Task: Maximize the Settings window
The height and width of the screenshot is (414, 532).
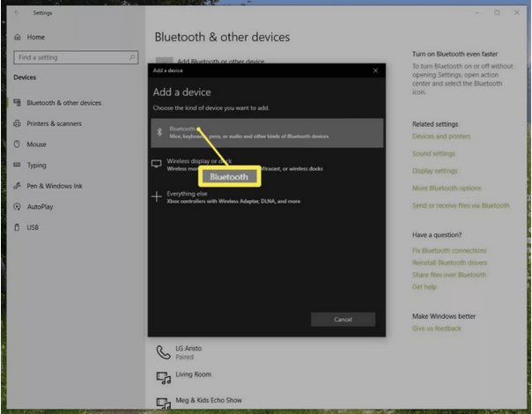Action: [x=497, y=12]
